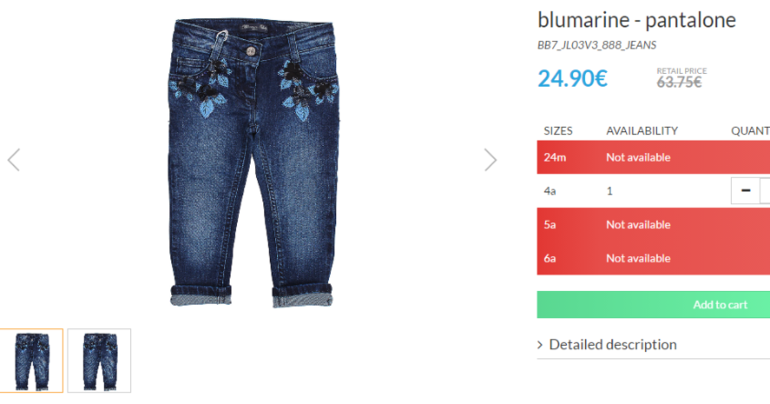Select the second jeans thumbnail

(99, 361)
